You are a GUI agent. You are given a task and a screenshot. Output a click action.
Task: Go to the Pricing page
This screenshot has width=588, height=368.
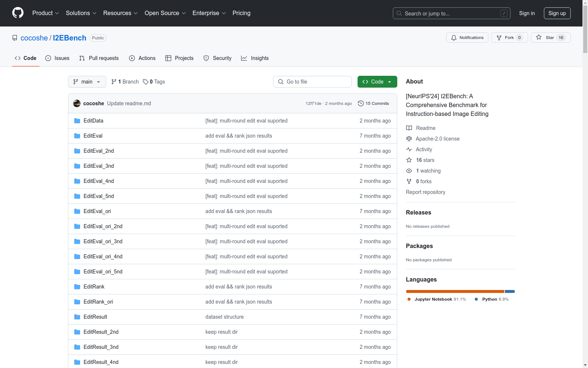(x=241, y=13)
